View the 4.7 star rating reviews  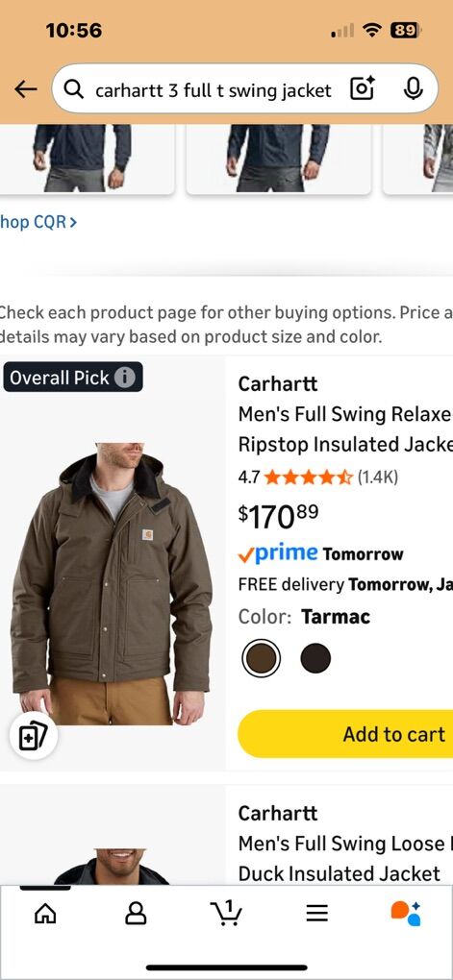tap(317, 478)
